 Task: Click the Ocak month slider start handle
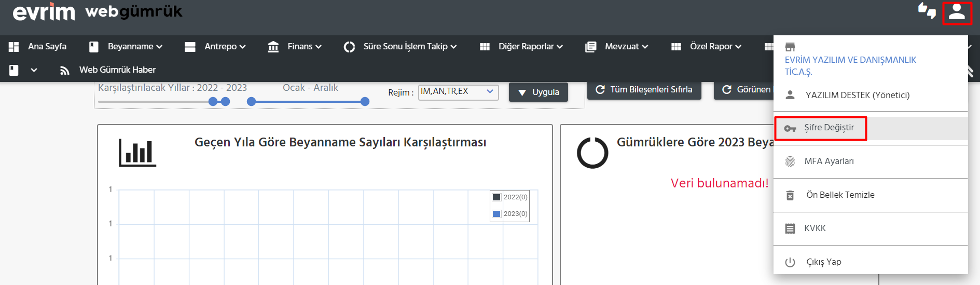pos(251,101)
